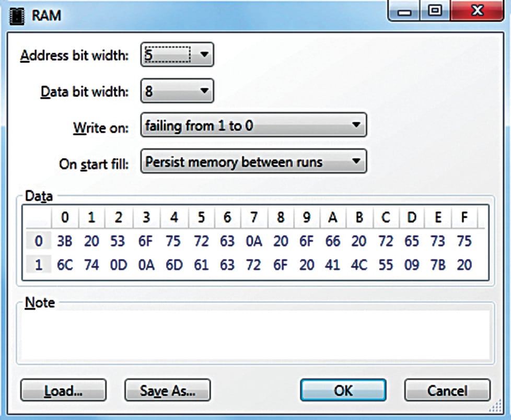Click data cell 6C starting row 1
The height and width of the screenshot is (420, 511).
point(65,265)
